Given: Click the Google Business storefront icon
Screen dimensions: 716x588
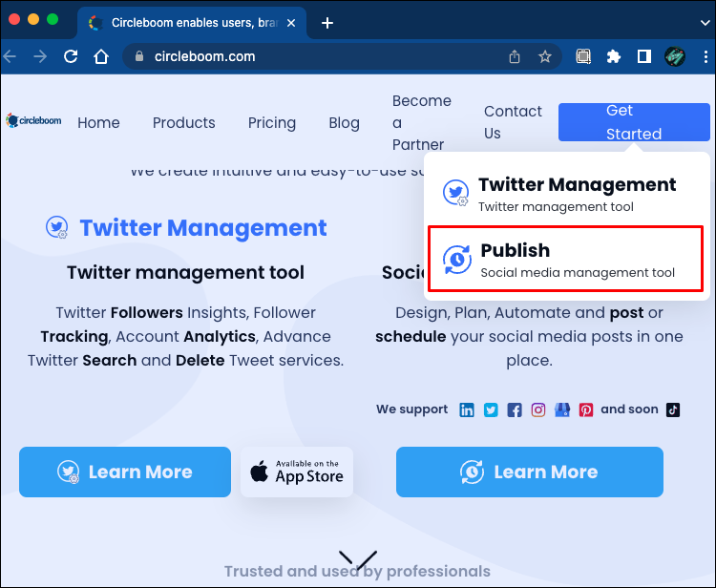Looking at the screenshot, I should [562, 409].
